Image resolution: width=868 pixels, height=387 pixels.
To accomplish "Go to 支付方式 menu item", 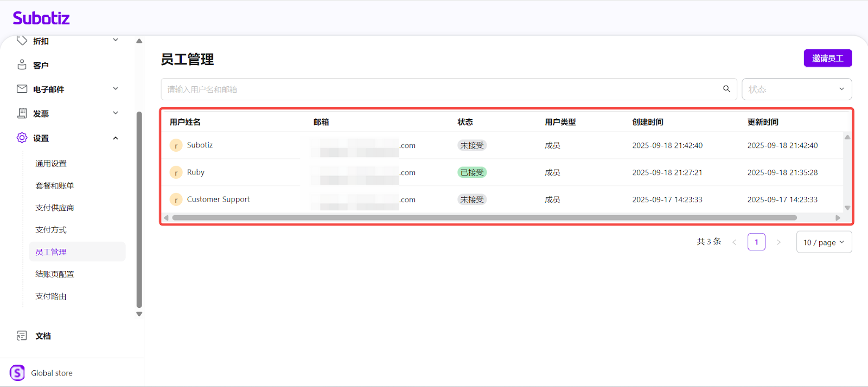I will 51,230.
